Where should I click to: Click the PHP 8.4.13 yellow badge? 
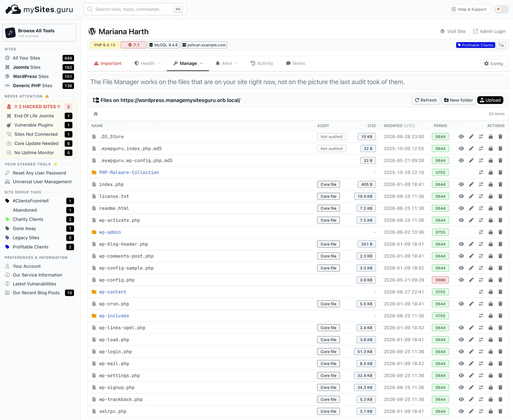pyautogui.click(x=105, y=45)
